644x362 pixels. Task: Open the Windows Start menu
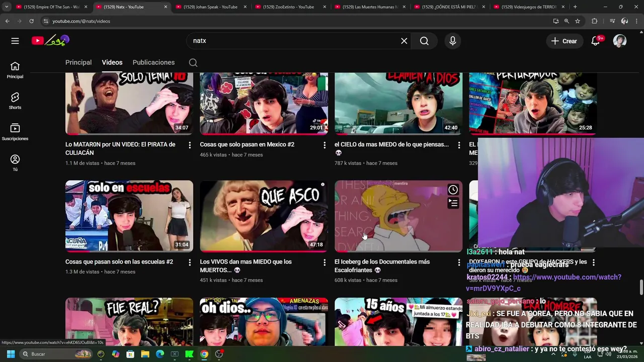(x=11, y=354)
